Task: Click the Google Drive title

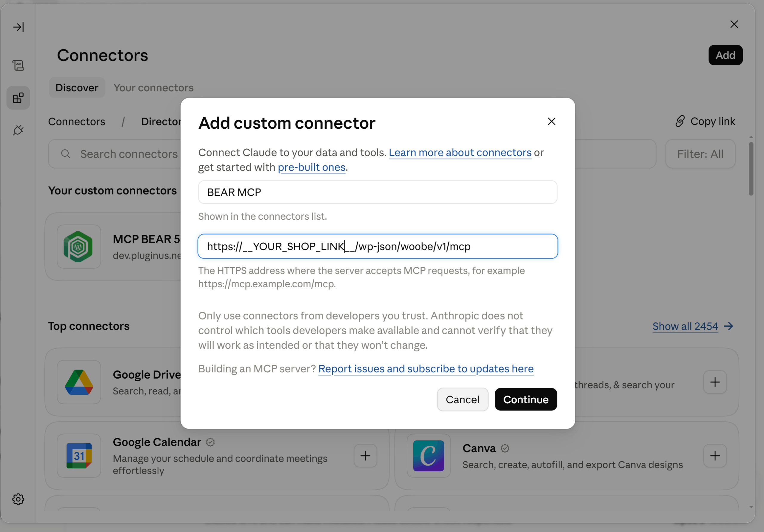Action: coord(147,375)
